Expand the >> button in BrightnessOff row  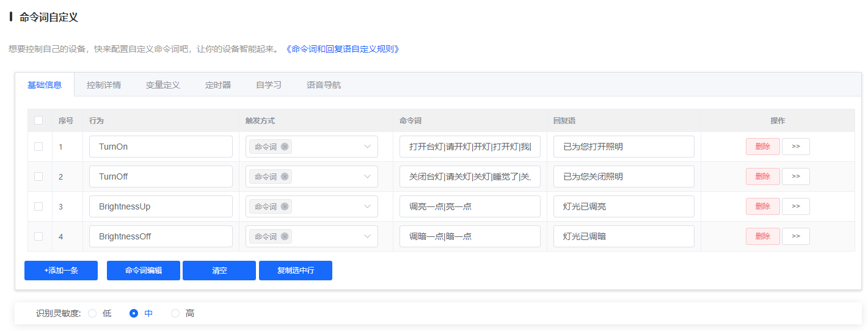tap(796, 236)
